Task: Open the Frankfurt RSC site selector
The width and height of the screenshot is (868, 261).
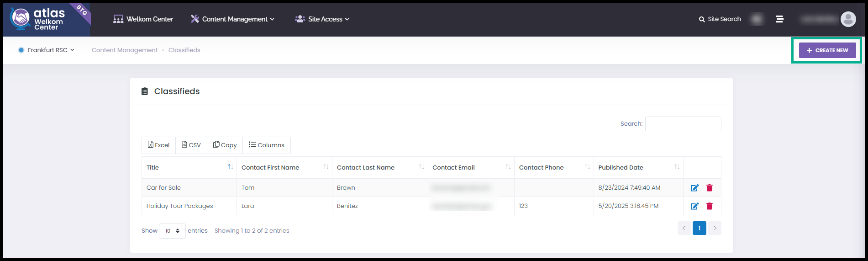Action: pos(46,50)
